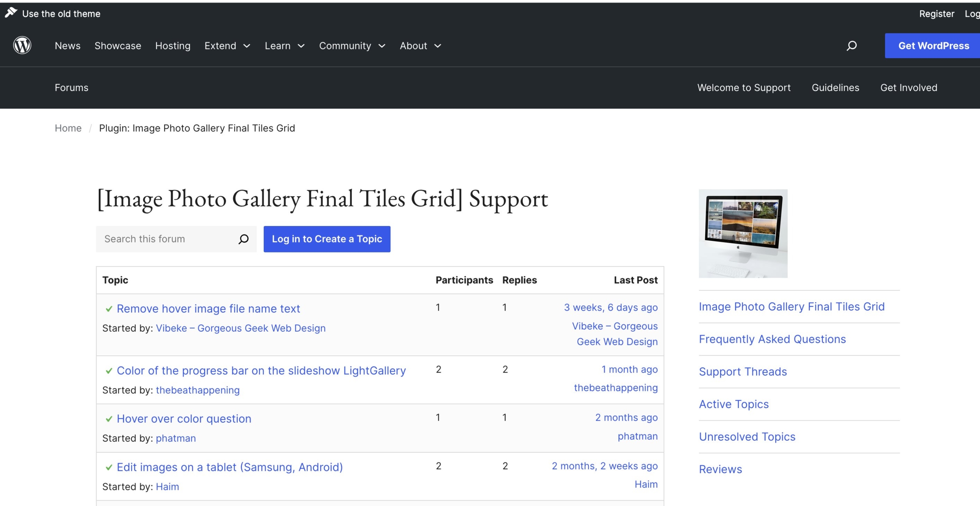Screen dimensions: 980x506
Task: Click the Participants column header
Action: [x=464, y=280]
